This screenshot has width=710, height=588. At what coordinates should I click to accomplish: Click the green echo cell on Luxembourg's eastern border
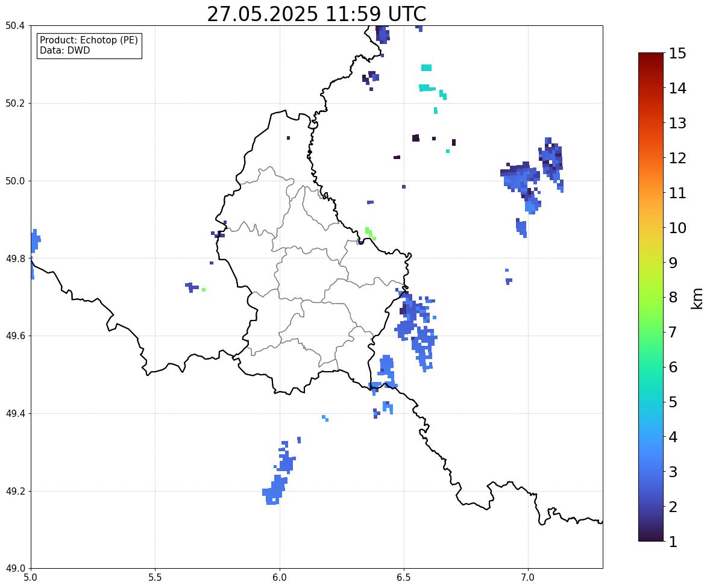[x=370, y=233]
